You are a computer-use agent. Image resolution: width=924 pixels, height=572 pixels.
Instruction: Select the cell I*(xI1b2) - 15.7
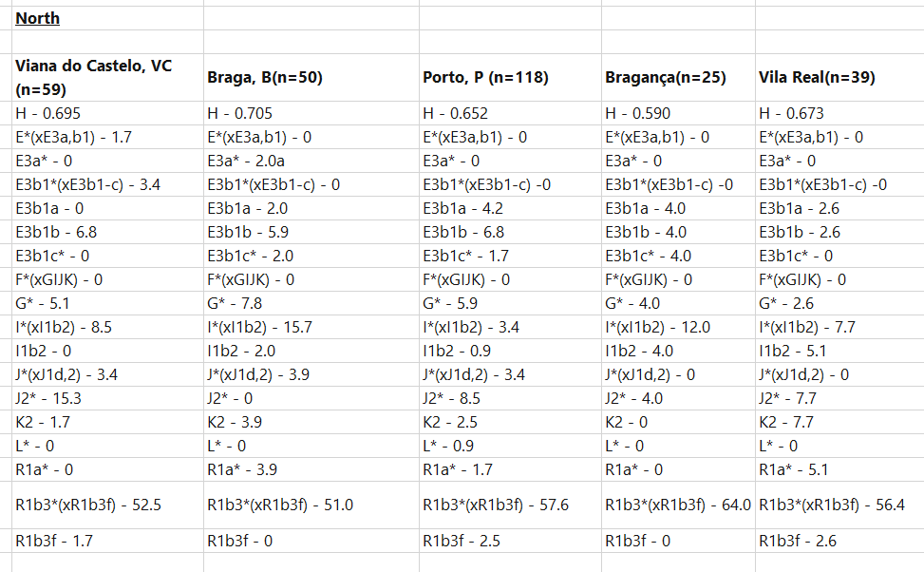coord(311,327)
